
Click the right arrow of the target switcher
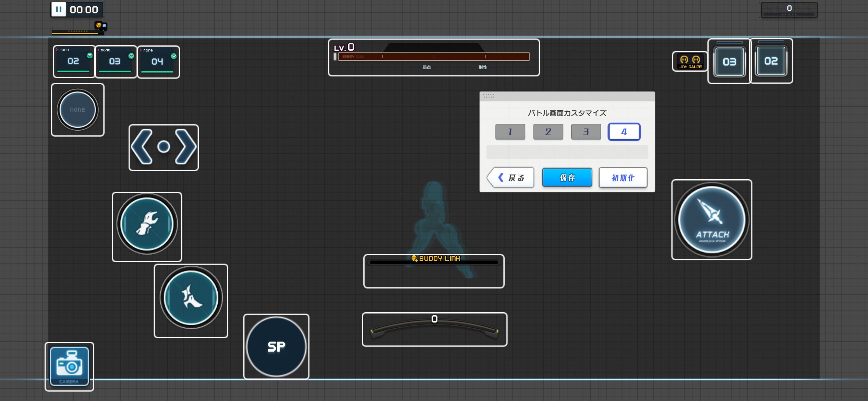pos(185,147)
